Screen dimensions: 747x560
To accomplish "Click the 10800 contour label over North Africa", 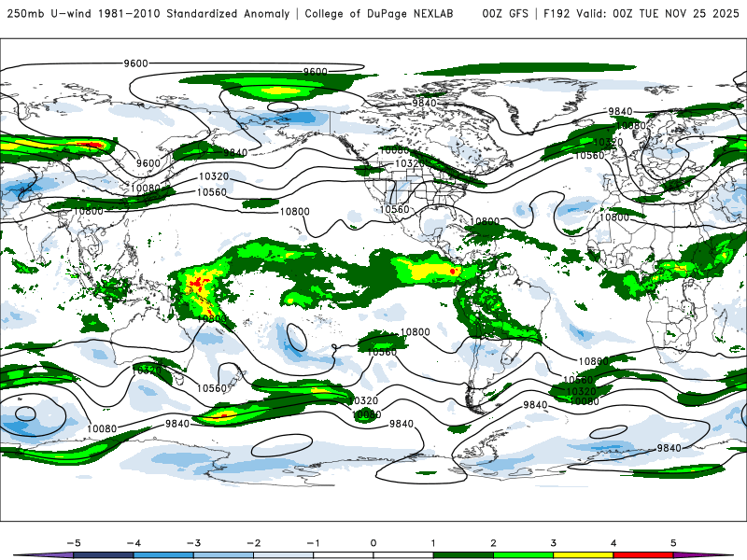I will click(x=614, y=217).
